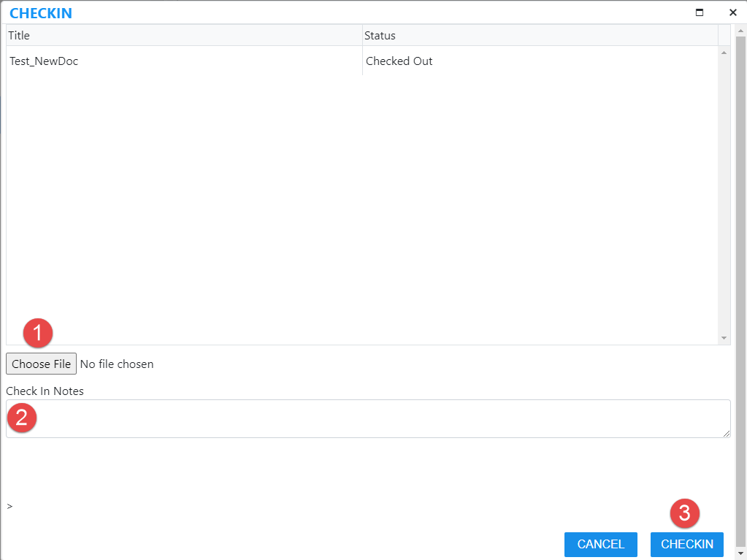747x560 pixels.
Task: Click the document list scroll-down arrow
Action: tap(724, 338)
